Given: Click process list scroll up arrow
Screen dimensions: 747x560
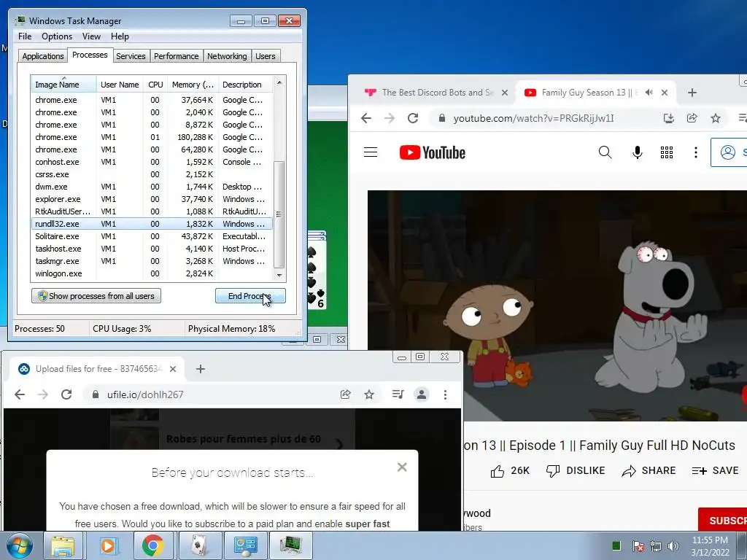Looking at the screenshot, I should pos(279,82).
